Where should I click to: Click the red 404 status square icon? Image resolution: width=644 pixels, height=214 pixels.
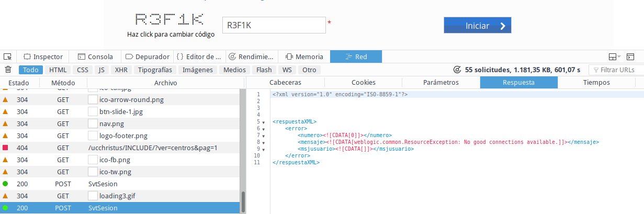pyautogui.click(x=5, y=148)
